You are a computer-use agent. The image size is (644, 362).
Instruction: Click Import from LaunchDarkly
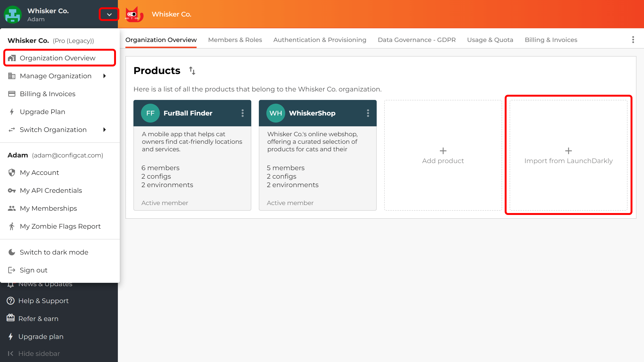point(568,155)
